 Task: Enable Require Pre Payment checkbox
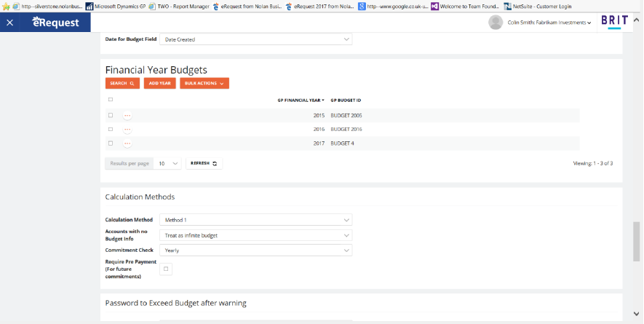166,269
